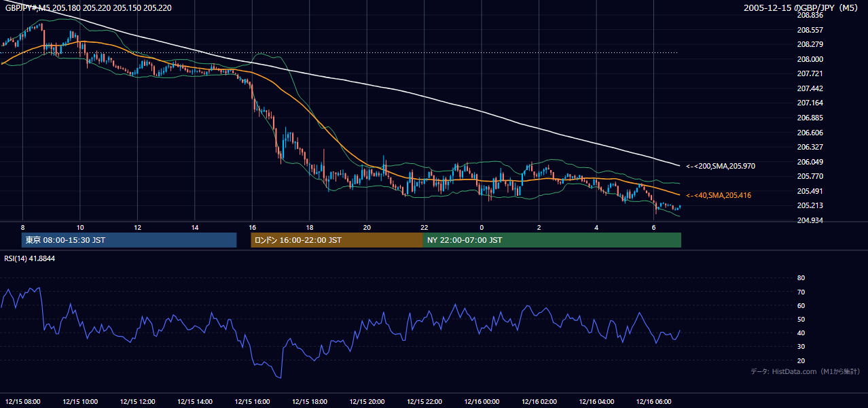This screenshot has width=868, height=408.
Task: Click price axis value 207.721
Action: pos(810,73)
